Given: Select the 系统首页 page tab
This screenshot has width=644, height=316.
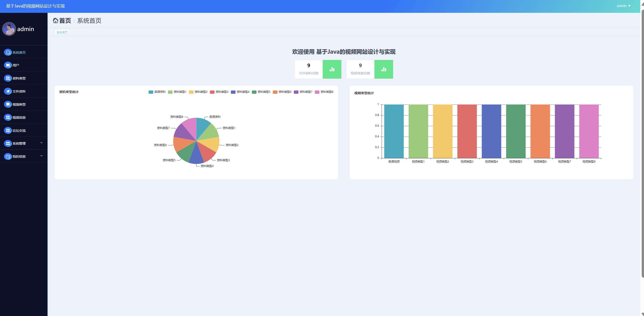Looking at the screenshot, I should point(62,32).
